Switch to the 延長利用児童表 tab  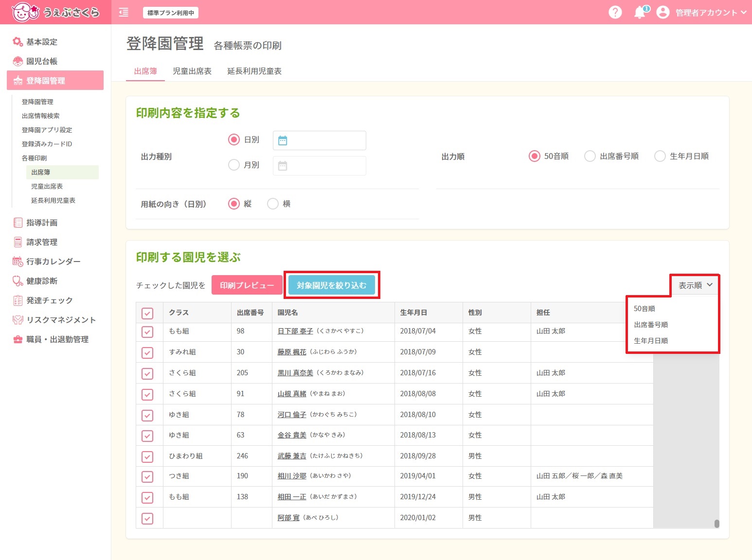[x=254, y=71]
